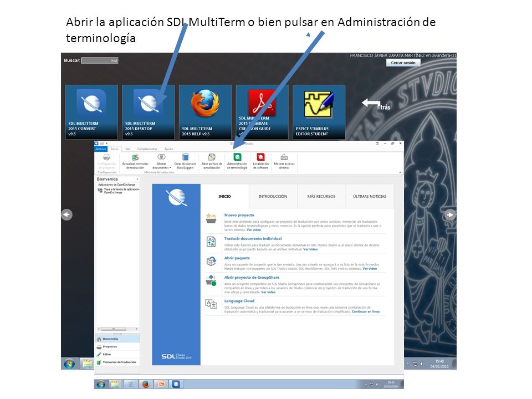The image size is (532, 399).
Task: Click Crear diccionario AutoSuggest
Action: tap(185, 161)
